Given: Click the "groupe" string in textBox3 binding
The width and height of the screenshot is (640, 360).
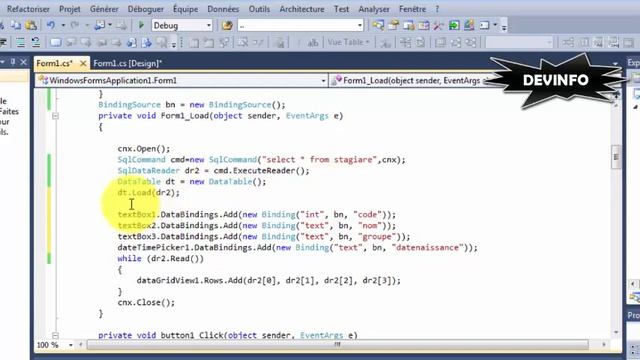Looking at the screenshot, I should click(377, 237).
